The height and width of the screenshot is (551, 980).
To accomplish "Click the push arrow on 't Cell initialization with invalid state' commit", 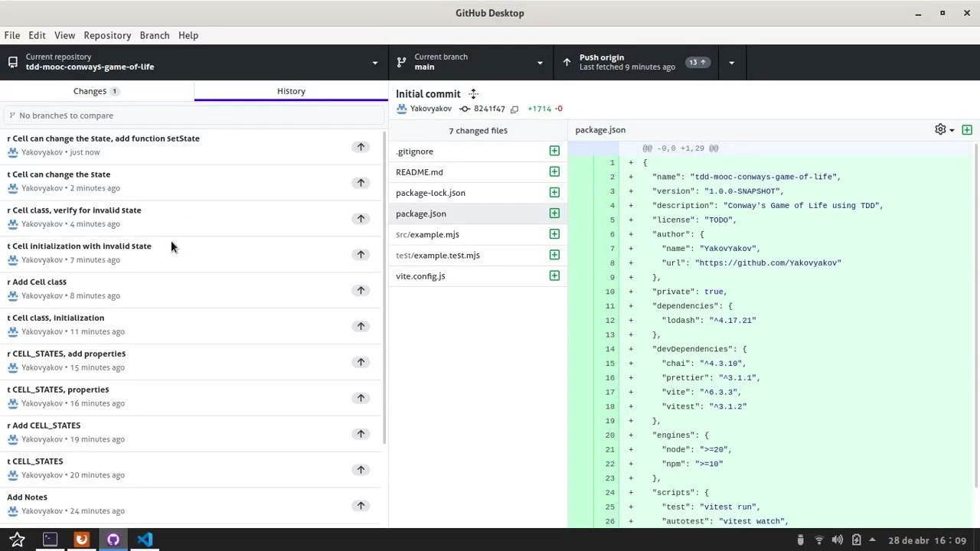I will (361, 254).
